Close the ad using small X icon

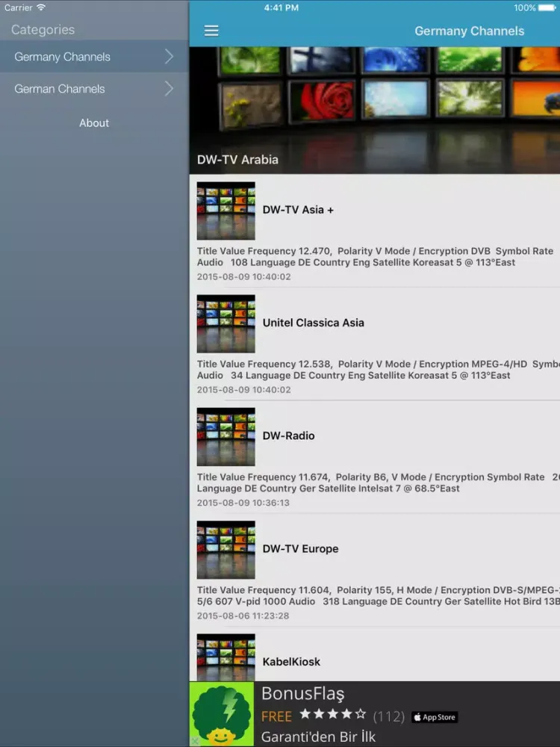point(194,741)
